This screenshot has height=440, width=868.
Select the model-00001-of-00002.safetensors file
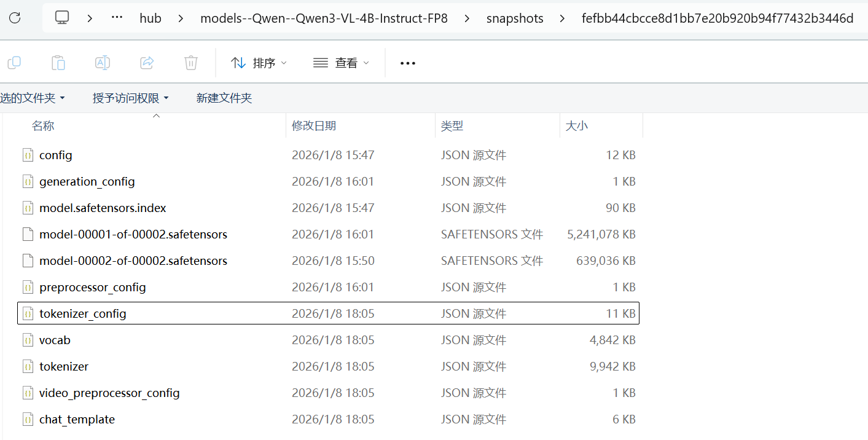(x=329, y=234)
